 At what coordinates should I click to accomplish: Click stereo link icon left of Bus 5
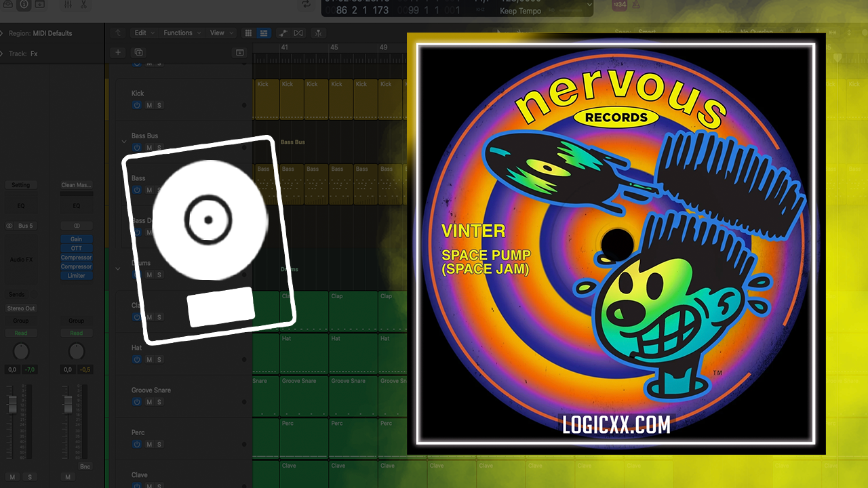(9, 226)
